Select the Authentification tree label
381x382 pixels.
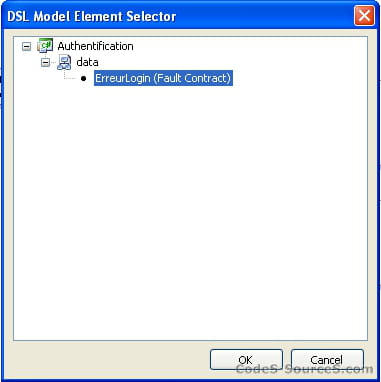[95, 46]
